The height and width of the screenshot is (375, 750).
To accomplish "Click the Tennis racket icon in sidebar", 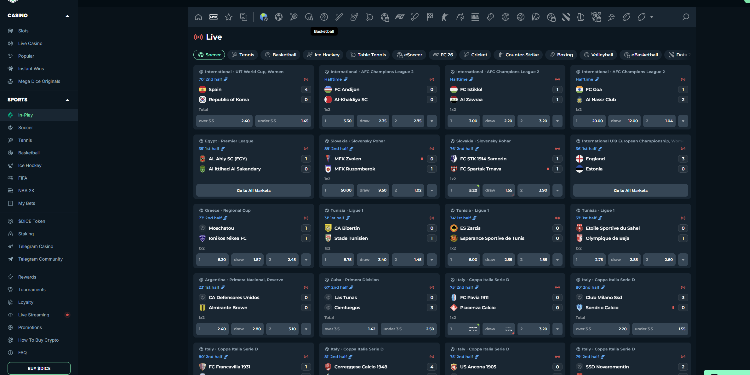I will coord(11,140).
